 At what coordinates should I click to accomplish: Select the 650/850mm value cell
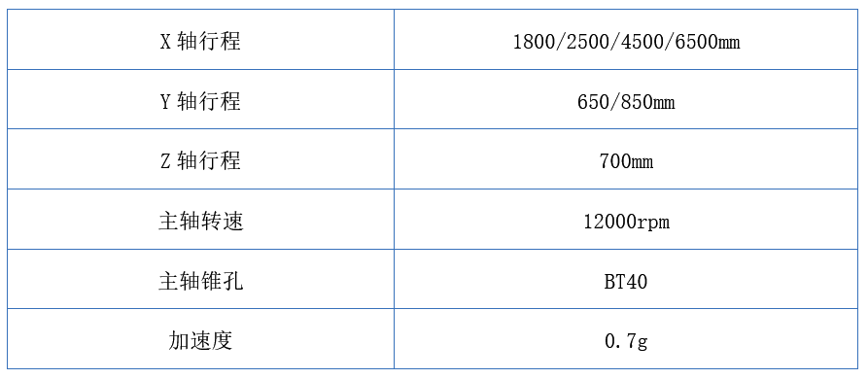point(626,99)
